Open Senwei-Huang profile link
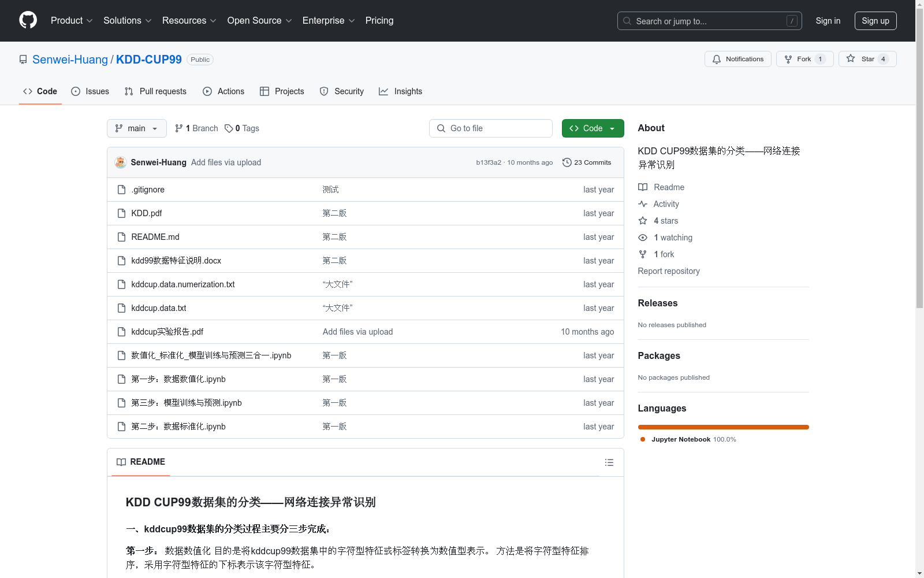The image size is (924, 578). pyautogui.click(x=70, y=60)
